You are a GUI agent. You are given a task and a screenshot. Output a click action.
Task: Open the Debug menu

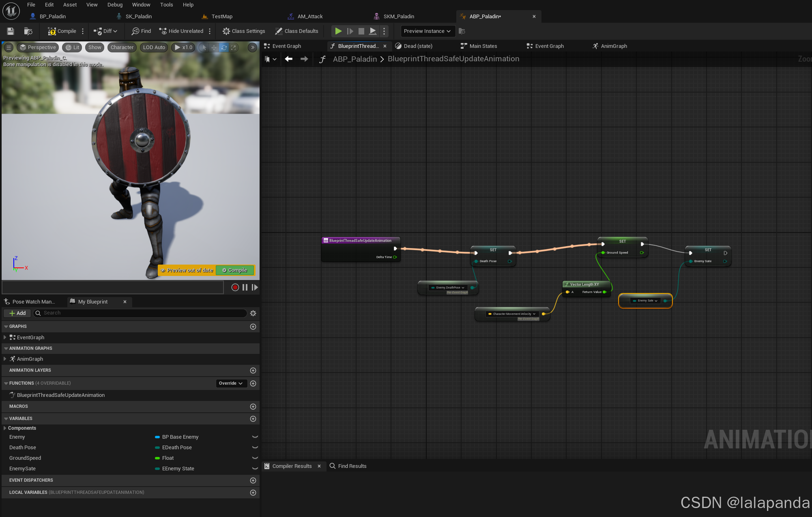pyautogui.click(x=115, y=5)
